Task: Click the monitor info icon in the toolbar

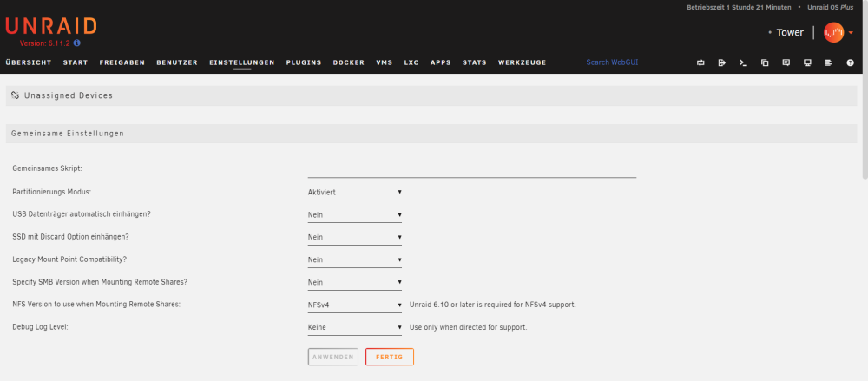Action: click(x=807, y=62)
